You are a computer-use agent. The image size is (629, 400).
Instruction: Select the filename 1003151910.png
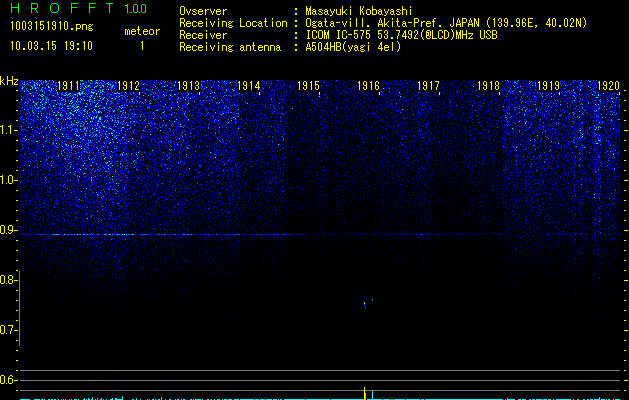pos(52,26)
